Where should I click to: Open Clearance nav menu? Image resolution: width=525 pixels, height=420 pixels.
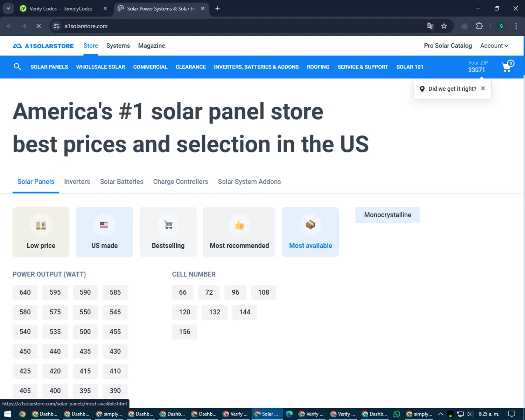click(191, 67)
